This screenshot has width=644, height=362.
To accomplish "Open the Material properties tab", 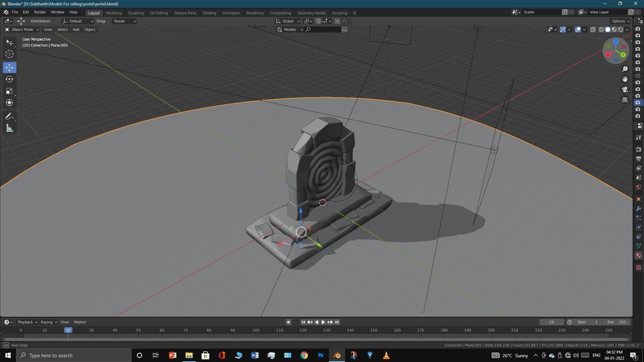I will point(639,255).
